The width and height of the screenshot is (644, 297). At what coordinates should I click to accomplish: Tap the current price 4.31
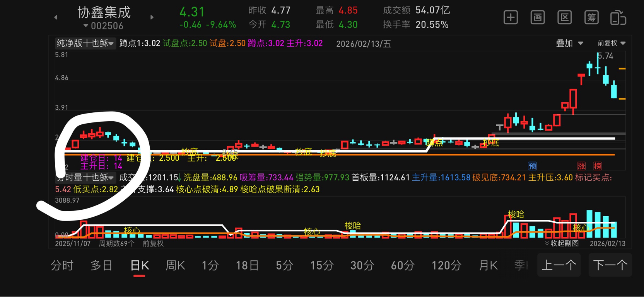192,12
